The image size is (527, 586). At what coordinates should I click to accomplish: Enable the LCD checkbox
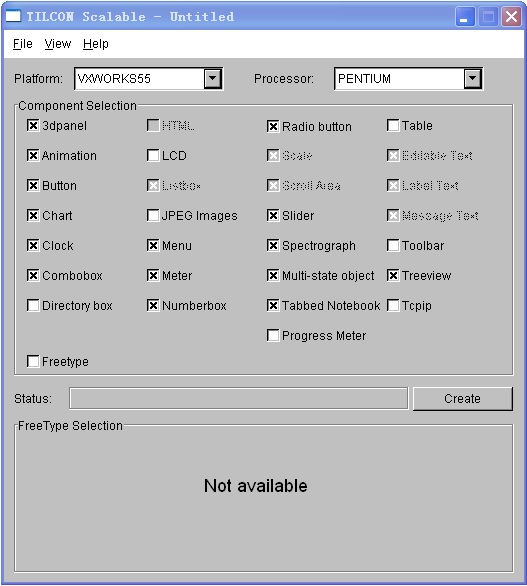pyautogui.click(x=153, y=155)
